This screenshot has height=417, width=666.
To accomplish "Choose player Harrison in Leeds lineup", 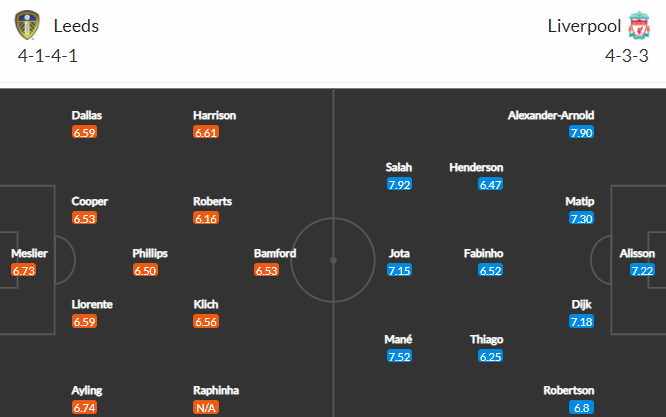I will click(x=214, y=116).
